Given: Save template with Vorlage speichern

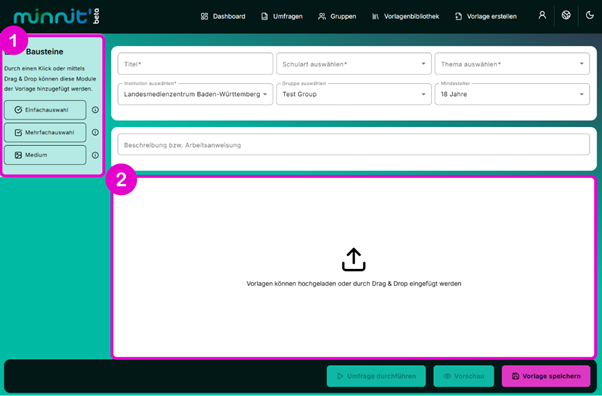Looking at the screenshot, I should click(546, 376).
